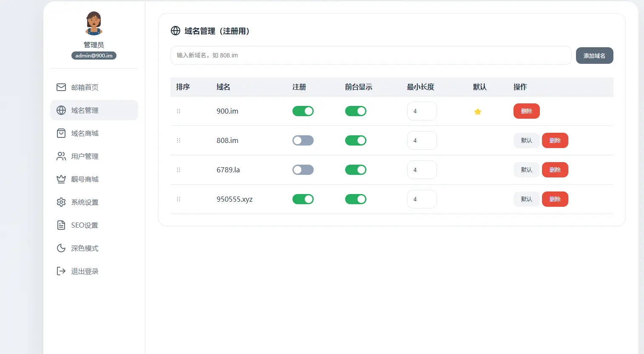Enable registration toggle for 6789.la
The image size is (644, 354).
(x=303, y=170)
